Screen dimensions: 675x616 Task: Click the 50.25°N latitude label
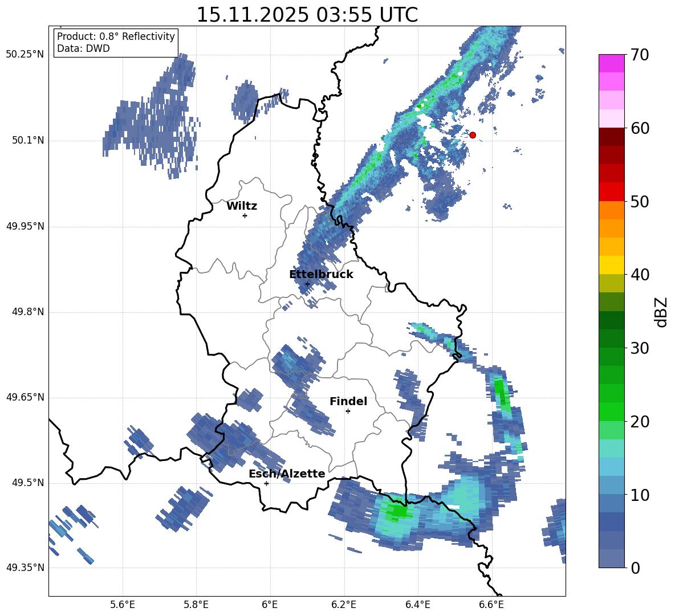[25, 55]
